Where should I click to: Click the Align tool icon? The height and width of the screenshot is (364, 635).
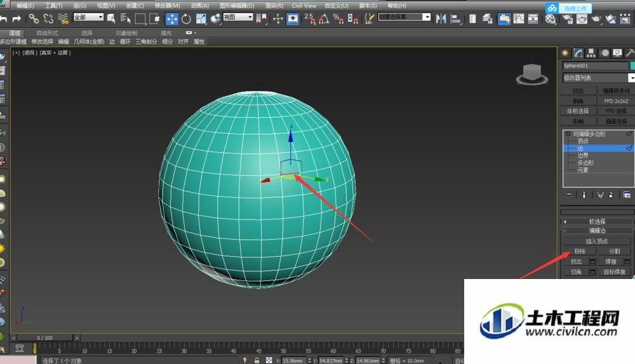pos(457,18)
